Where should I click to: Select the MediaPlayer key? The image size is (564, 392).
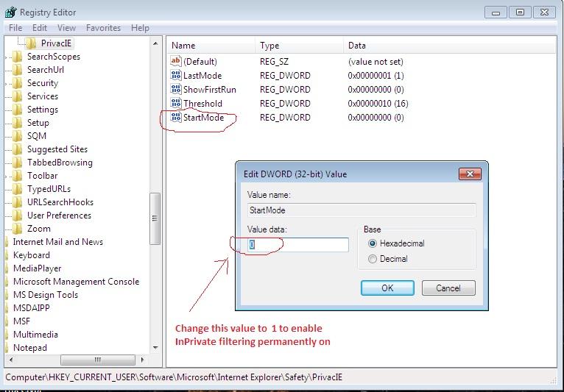pyautogui.click(x=37, y=268)
